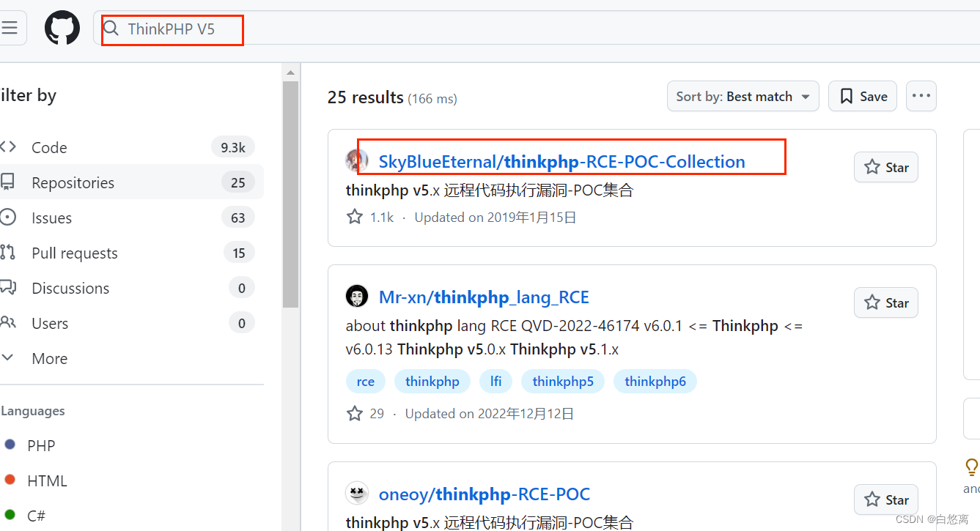This screenshot has width=980, height=531.
Task: Star the Mr-xn/thinkphp_lang_RCE repository
Action: click(x=885, y=302)
